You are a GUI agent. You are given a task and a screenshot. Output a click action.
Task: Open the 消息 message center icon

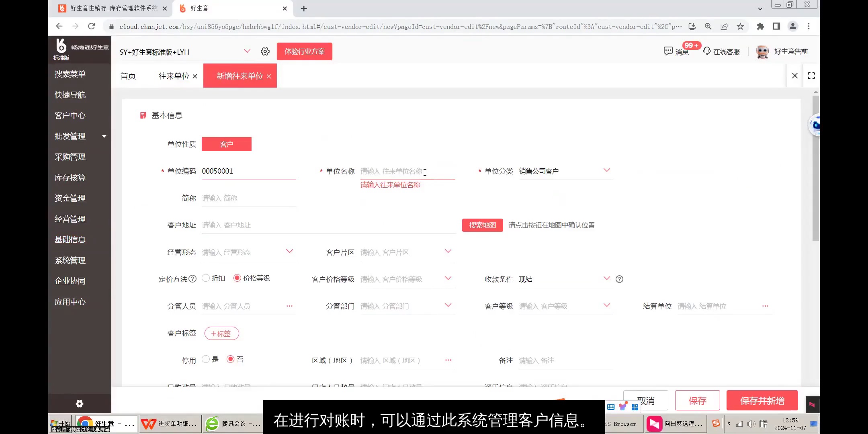coord(667,51)
